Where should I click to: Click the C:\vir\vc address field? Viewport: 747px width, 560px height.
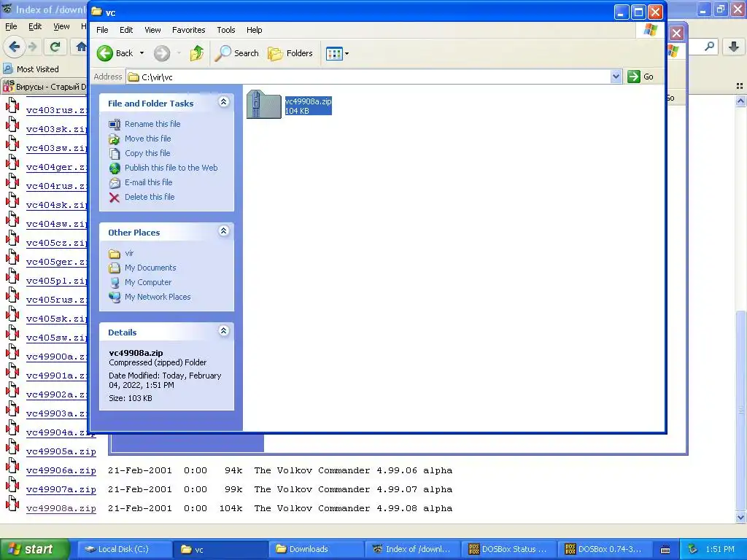click(368, 77)
